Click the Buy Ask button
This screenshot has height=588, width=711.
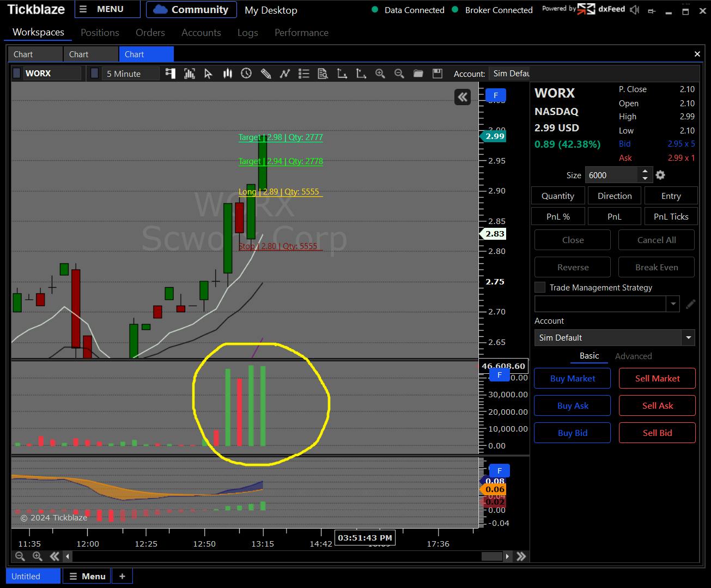(573, 405)
